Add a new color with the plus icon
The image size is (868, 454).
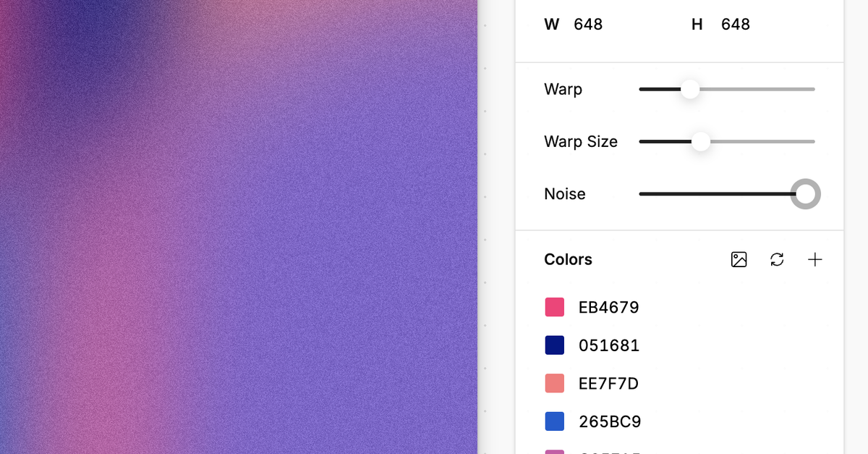[x=815, y=259]
